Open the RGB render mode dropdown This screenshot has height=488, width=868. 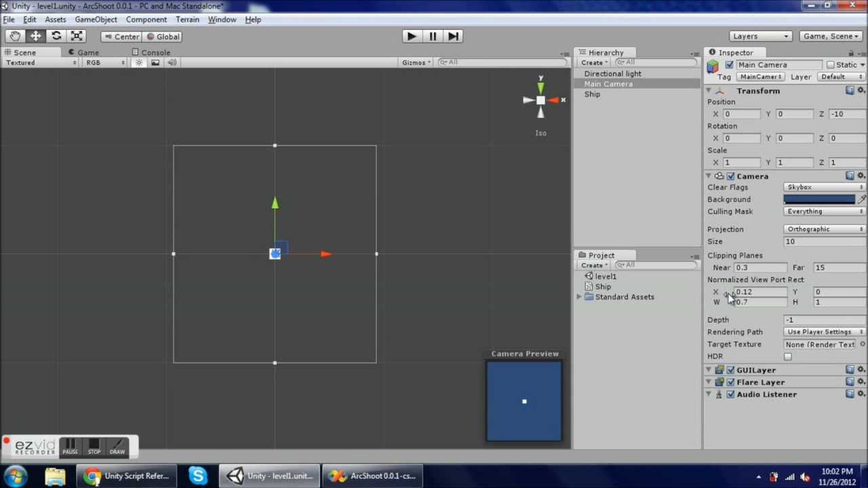click(x=104, y=62)
